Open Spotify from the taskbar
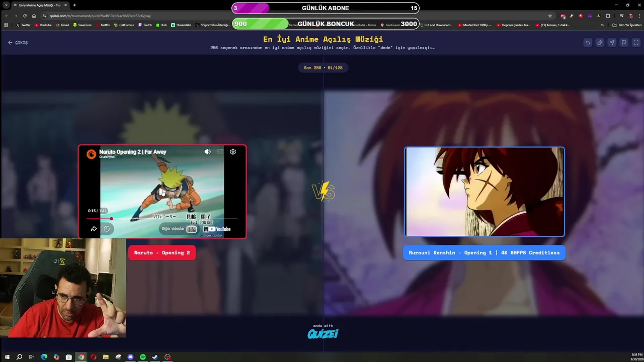This screenshot has height=362, width=644. 143,357
